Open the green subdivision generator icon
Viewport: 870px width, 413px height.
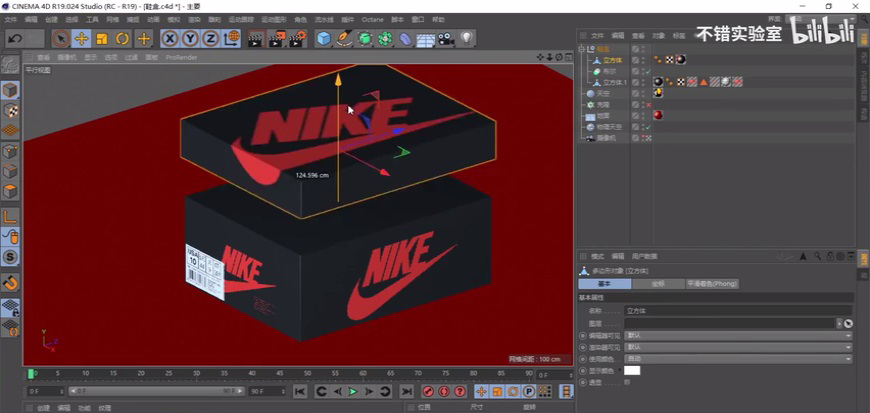365,39
